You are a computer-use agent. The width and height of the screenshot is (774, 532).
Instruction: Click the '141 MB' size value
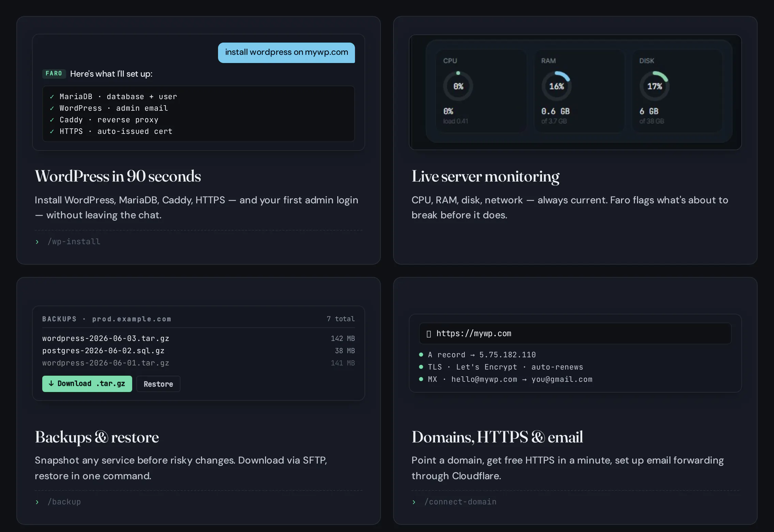coord(343,363)
